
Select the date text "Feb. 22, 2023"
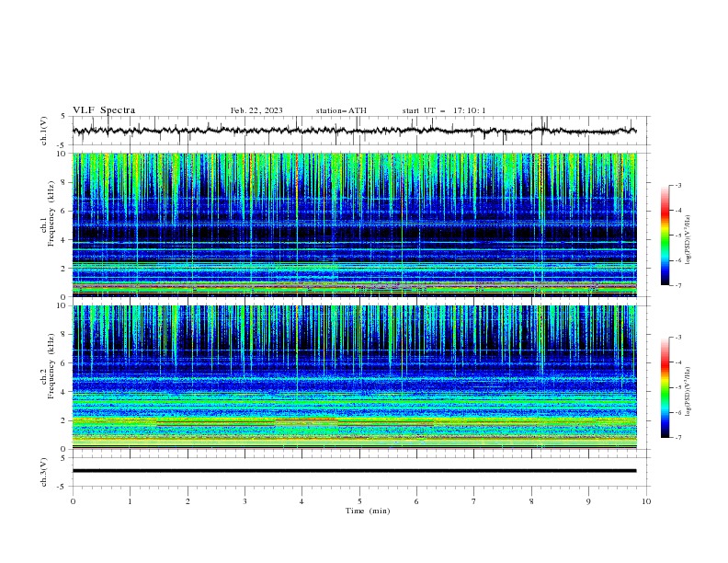coord(256,110)
